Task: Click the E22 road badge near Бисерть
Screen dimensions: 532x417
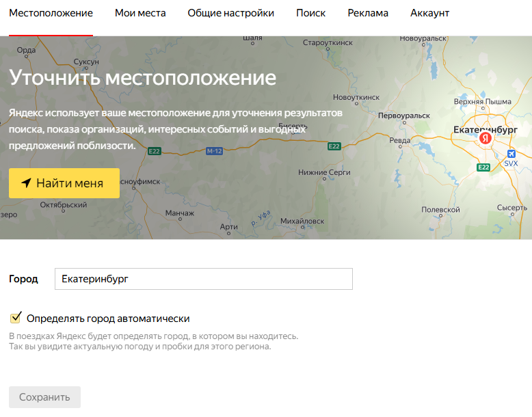Action: pos(334,146)
